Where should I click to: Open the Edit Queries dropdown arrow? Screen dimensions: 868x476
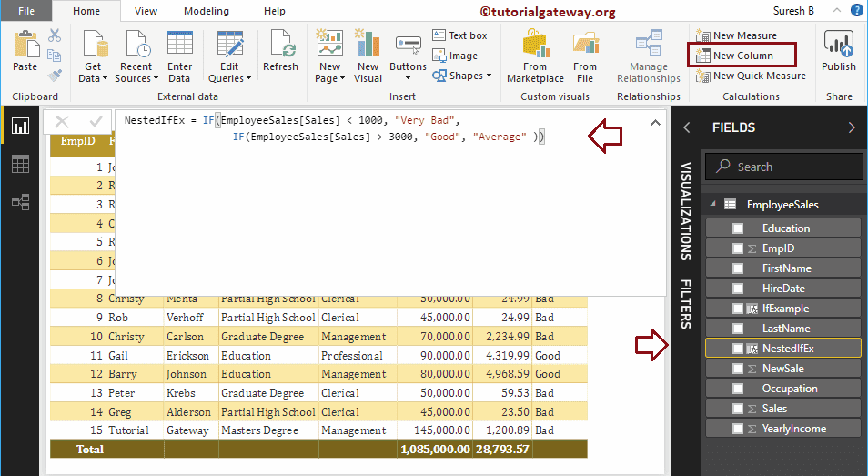click(248, 78)
